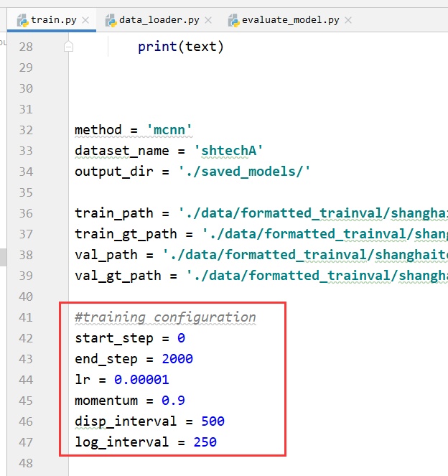Click the end_step value 2000
The image size is (448, 476).
pos(177,359)
